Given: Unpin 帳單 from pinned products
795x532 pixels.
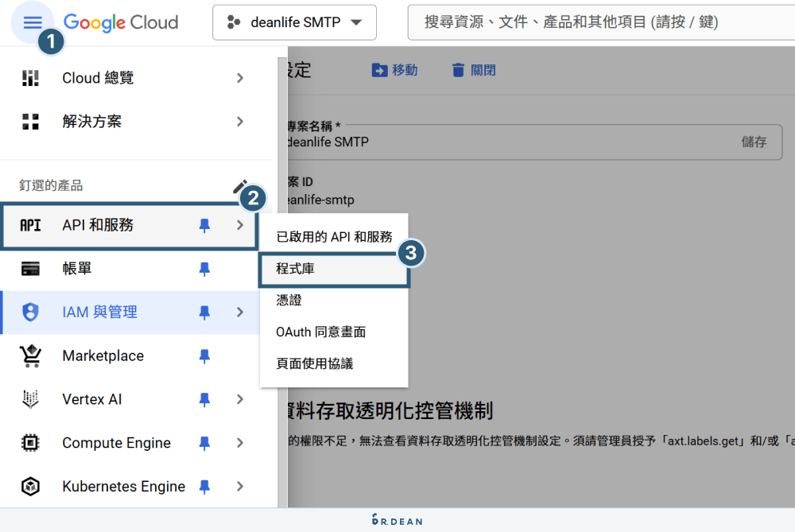Looking at the screenshot, I should coord(205,268).
